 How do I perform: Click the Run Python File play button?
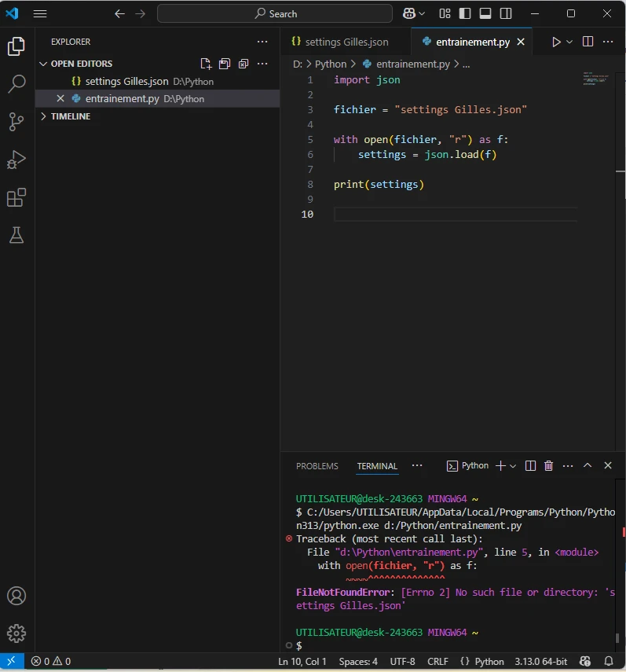coord(556,42)
